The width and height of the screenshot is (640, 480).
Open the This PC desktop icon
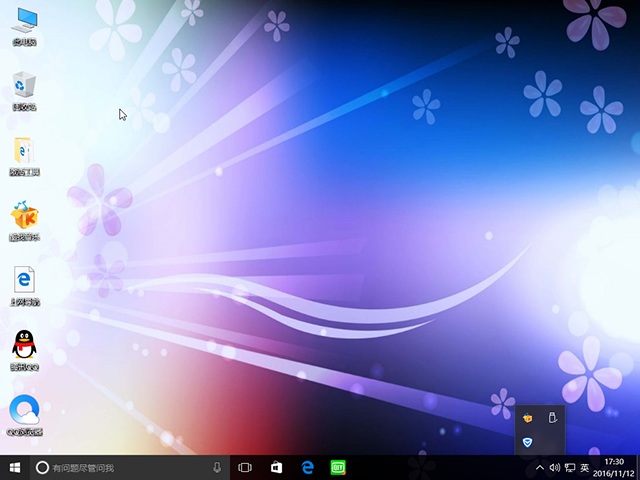(23, 22)
